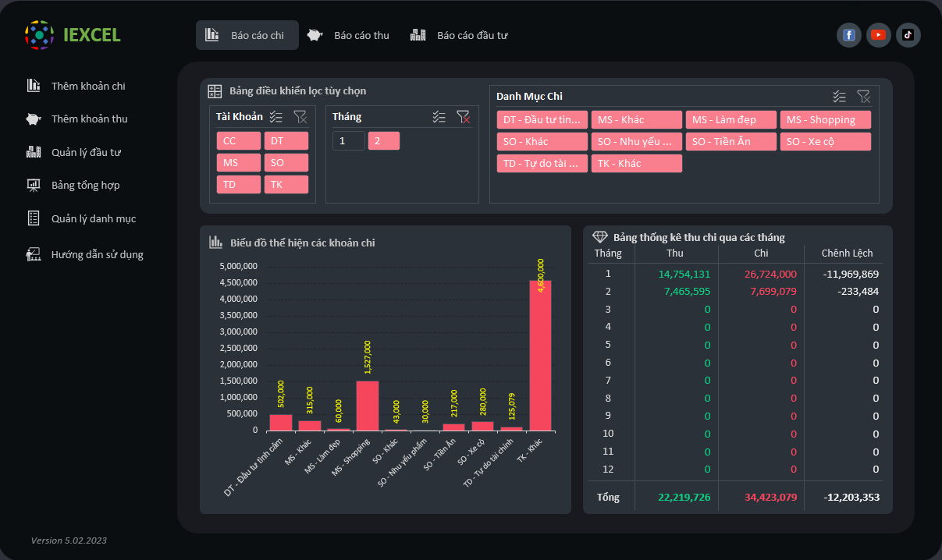The image size is (942, 560).
Task: Open the YouTube channel icon
Action: click(x=879, y=35)
